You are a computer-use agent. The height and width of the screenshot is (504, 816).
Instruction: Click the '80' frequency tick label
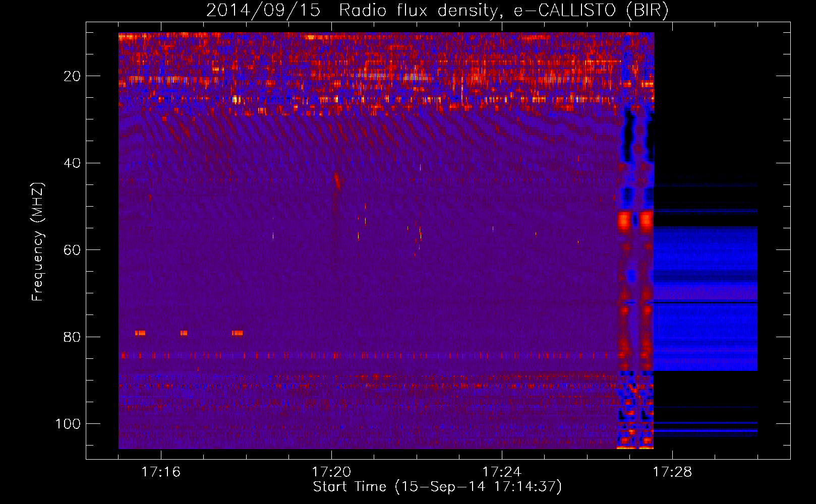pyautogui.click(x=73, y=337)
